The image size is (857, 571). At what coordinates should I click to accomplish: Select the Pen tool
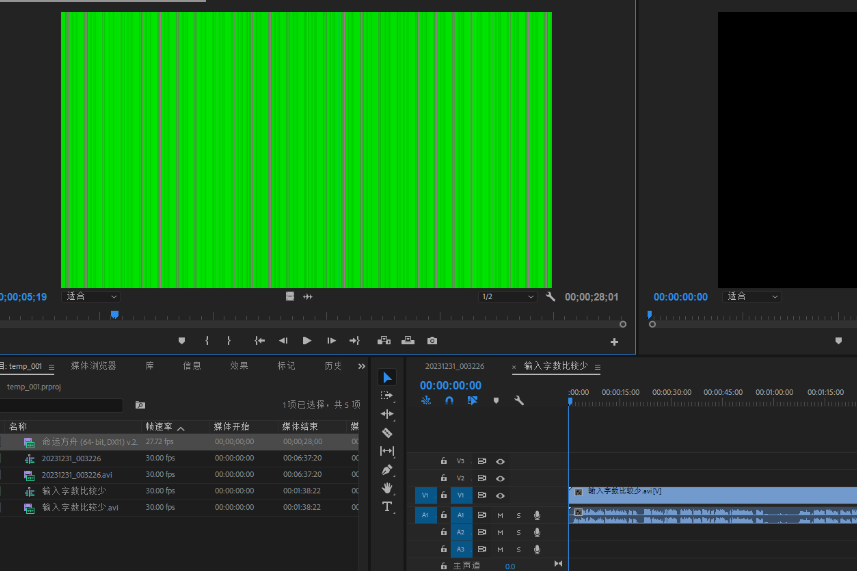click(x=387, y=470)
